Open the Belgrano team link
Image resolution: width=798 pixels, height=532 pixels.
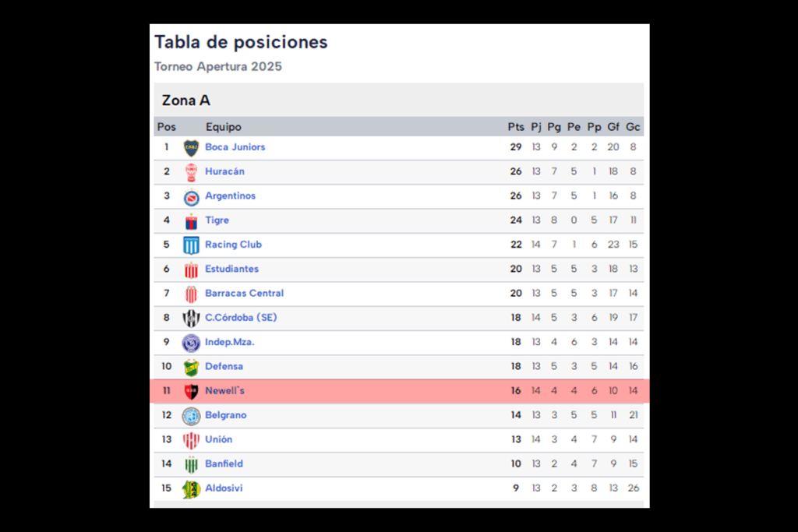[x=225, y=415]
